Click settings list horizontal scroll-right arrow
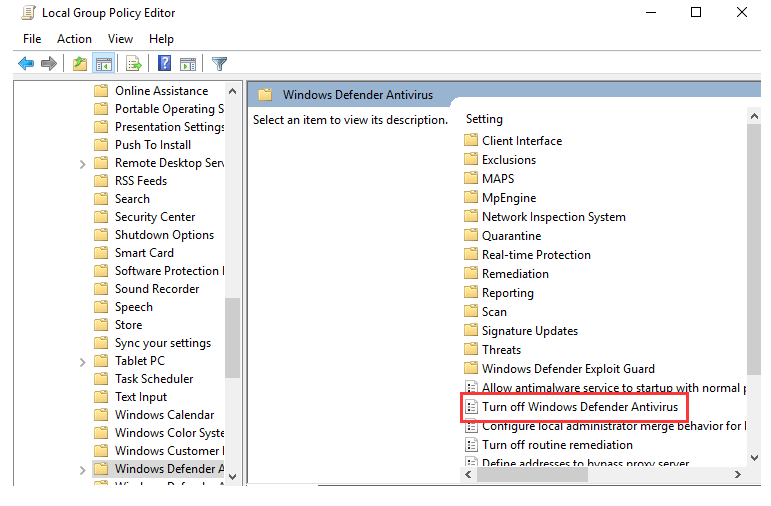Viewport: 771px width, 506px height. 738,475
